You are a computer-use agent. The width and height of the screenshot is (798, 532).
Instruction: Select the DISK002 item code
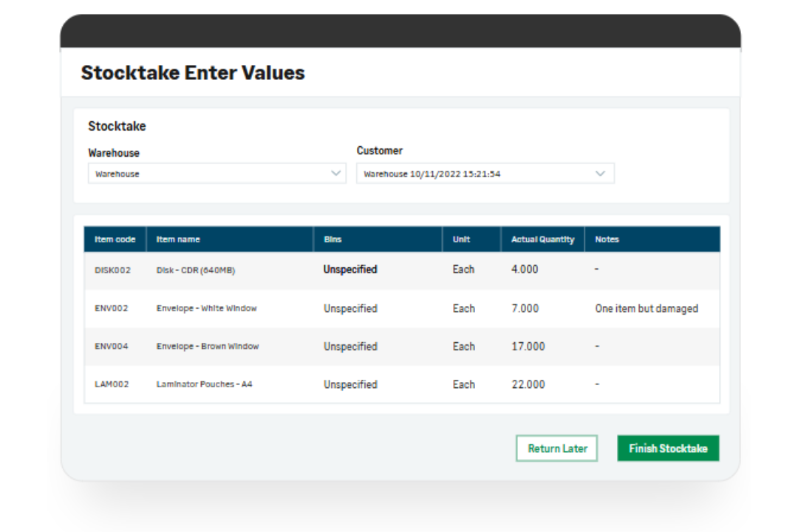coord(114,270)
